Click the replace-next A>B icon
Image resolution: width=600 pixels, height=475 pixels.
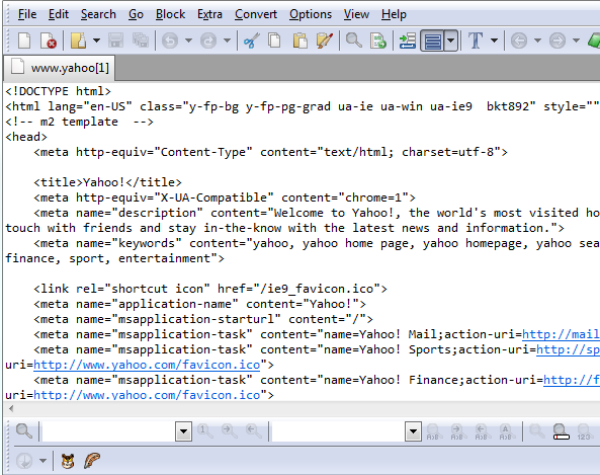click(x=457, y=432)
